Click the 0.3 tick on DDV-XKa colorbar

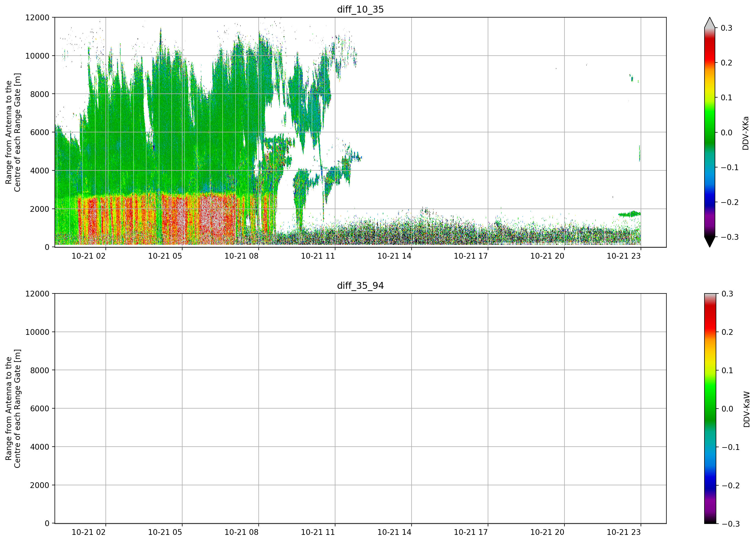(x=726, y=28)
